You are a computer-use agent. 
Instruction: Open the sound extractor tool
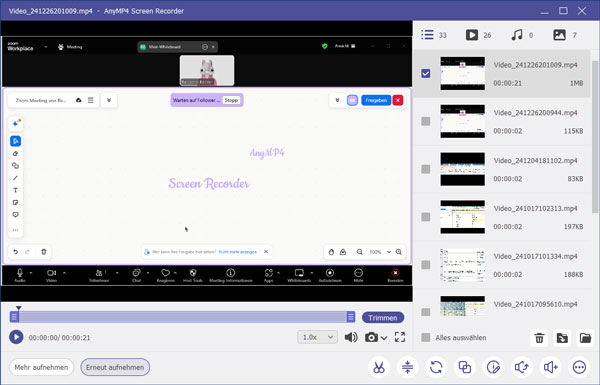[x=522, y=367]
